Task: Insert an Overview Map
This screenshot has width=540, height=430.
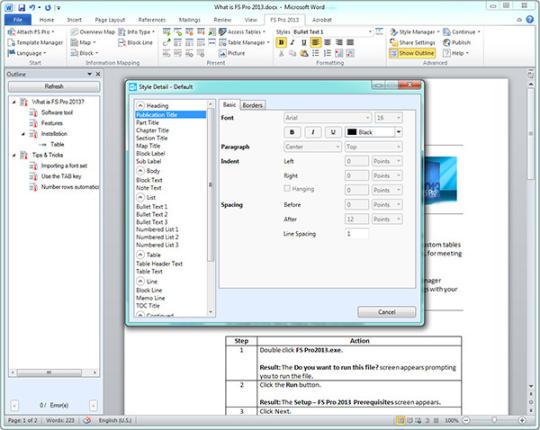Action: pos(93,32)
